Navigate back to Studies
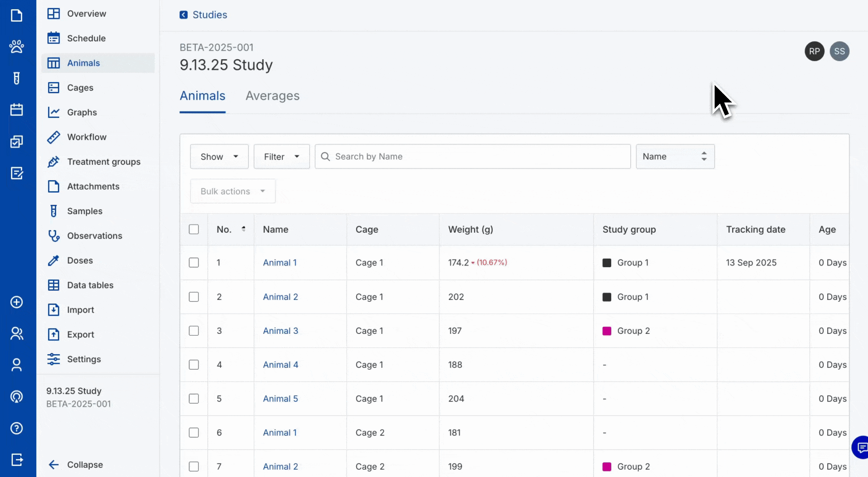Screen dimensions: 868x477 click(203, 15)
